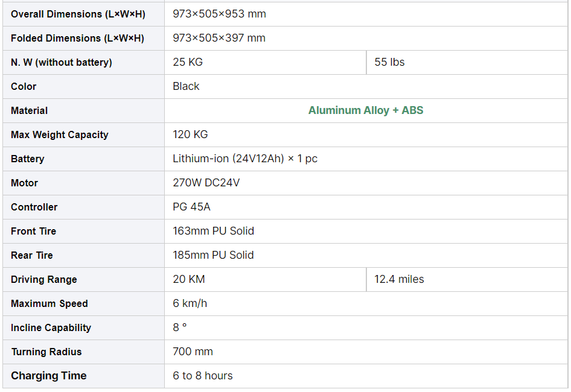Click the 270W DC24V motor value

pos(206,183)
